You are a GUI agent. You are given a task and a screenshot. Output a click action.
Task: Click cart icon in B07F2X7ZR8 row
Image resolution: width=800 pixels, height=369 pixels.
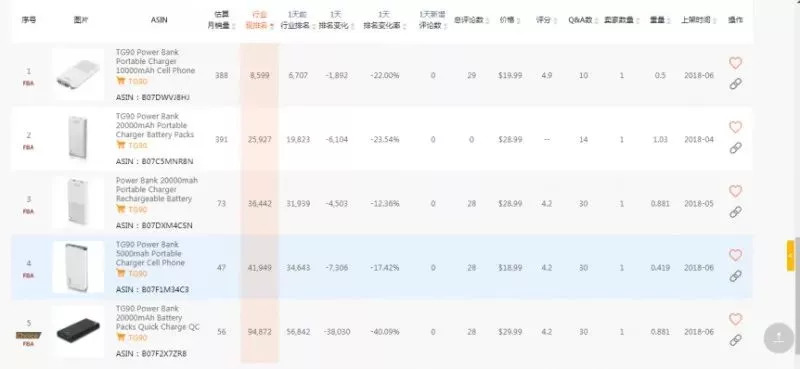tap(120, 337)
